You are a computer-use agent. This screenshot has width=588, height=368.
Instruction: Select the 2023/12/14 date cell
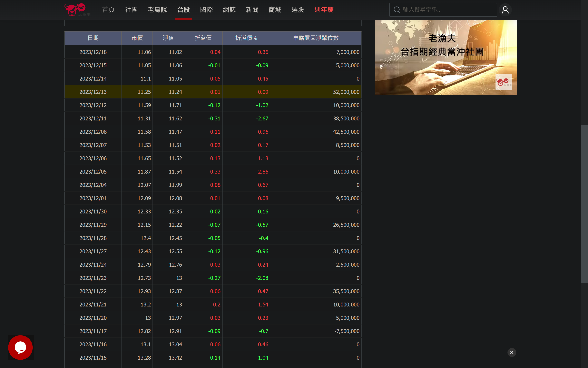coord(93,79)
